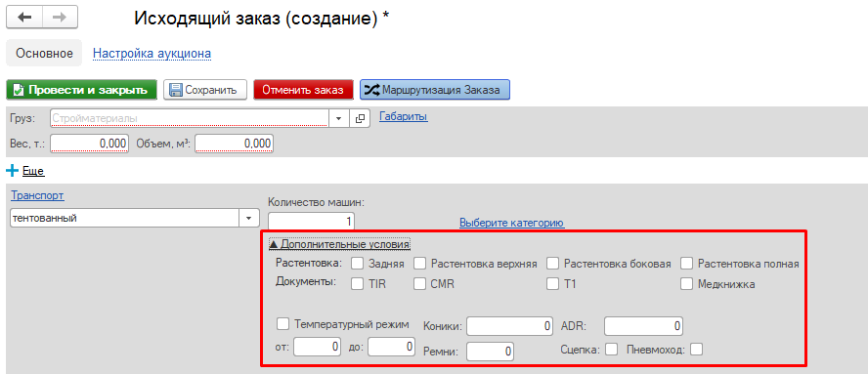The width and height of the screenshot is (868, 374).
Task: Click the Коники input field
Action: tap(509, 326)
